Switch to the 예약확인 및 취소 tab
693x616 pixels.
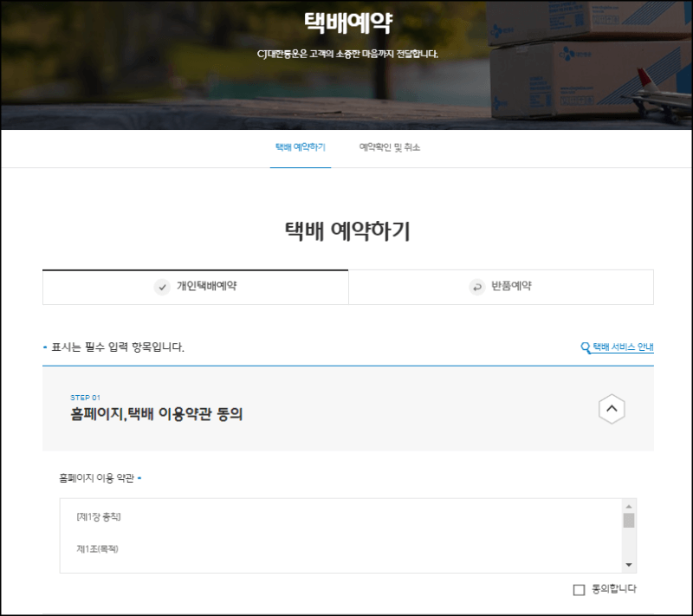[391, 146]
